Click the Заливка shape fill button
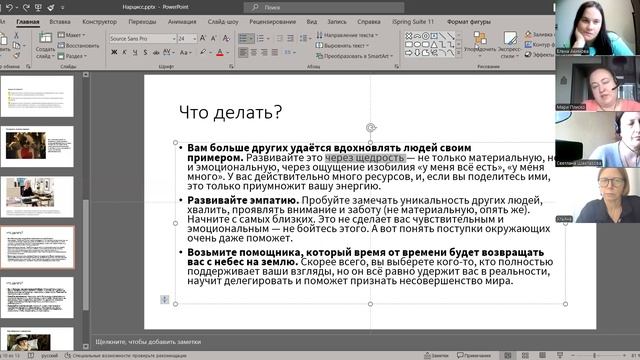 coord(539,35)
